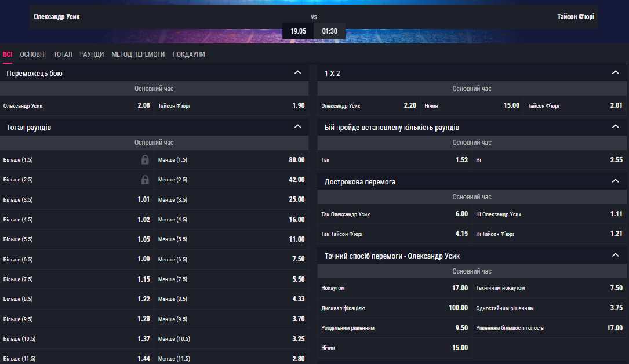Collapse the Дострокова перемога section

[x=616, y=181]
